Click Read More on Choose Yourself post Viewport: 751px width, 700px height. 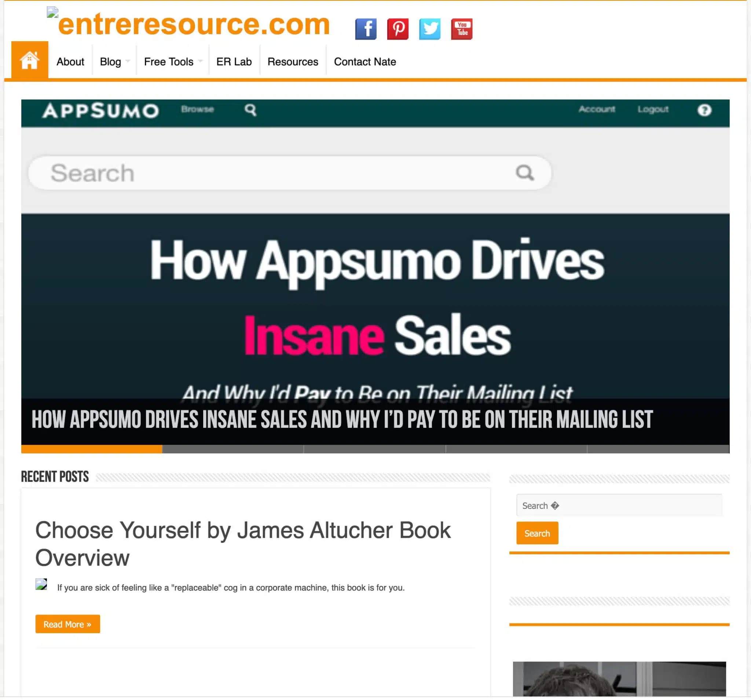coord(67,624)
